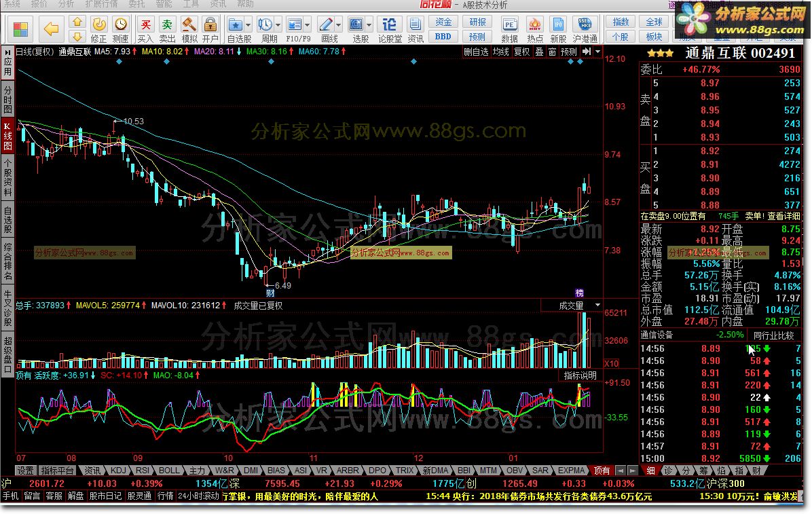Select the EXPMA indicator tab
The width and height of the screenshot is (812, 514).
571,471
